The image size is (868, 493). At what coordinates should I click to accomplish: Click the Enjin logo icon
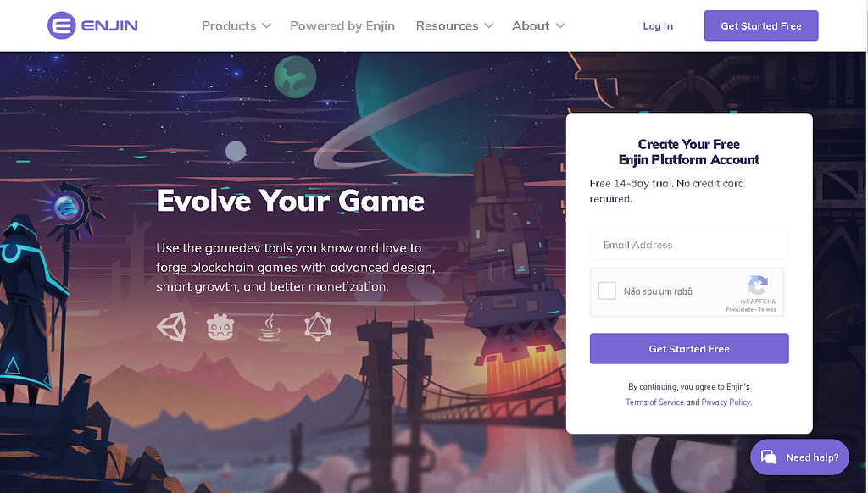pos(61,25)
